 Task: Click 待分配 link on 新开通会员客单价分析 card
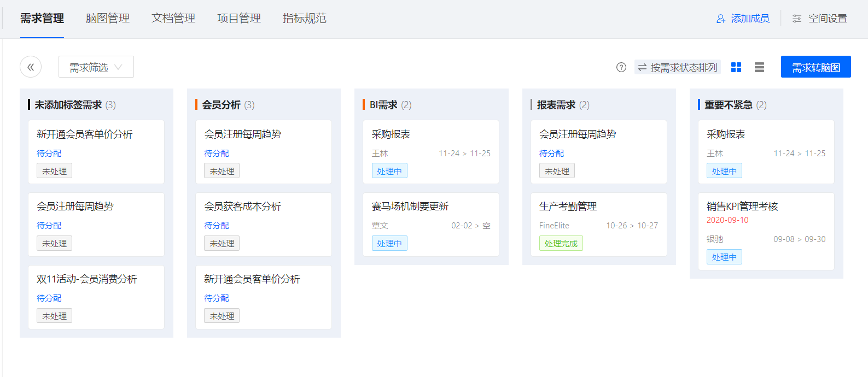pos(49,153)
